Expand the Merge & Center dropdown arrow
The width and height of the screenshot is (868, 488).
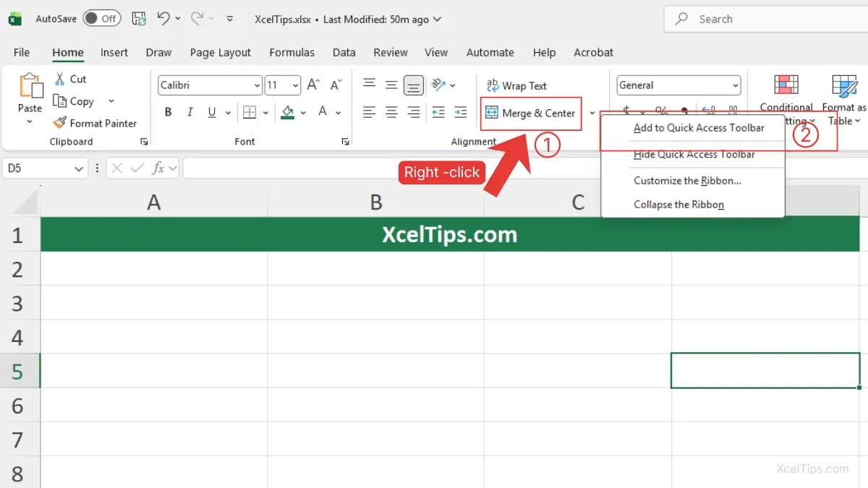click(592, 114)
